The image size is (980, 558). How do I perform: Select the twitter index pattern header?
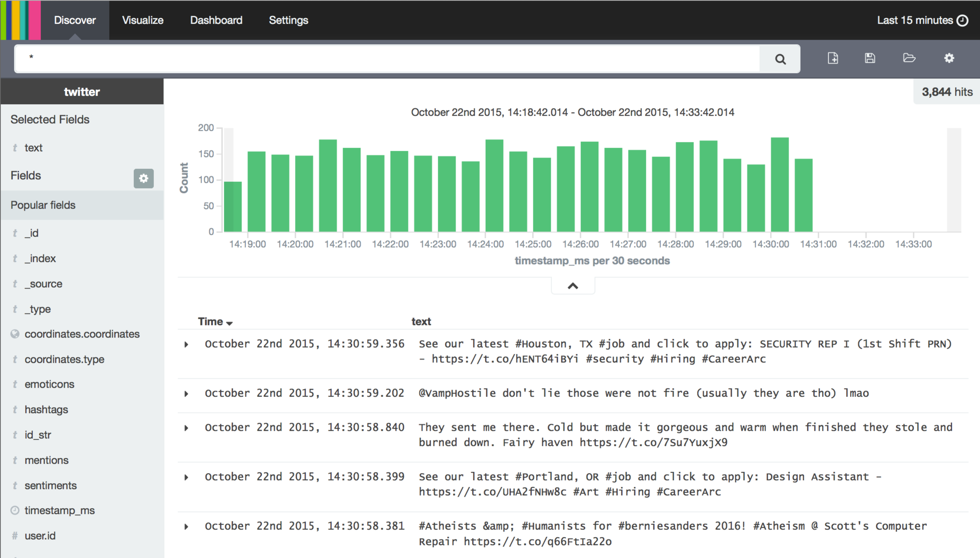[x=82, y=92]
